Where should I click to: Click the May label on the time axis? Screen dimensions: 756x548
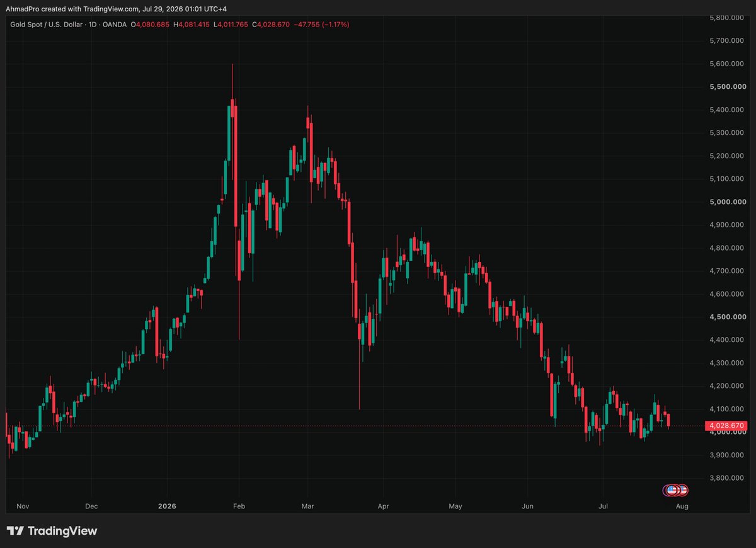click(455, 506)
